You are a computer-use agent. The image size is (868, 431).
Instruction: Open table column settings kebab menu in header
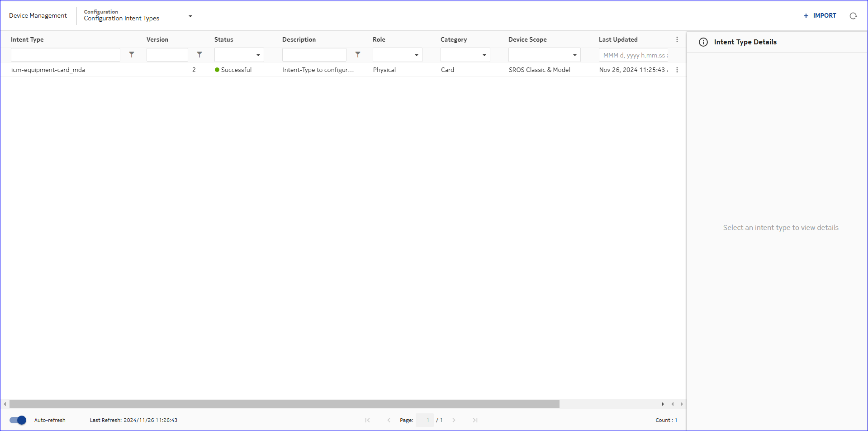pyautogui.click(x=677, y=40)
